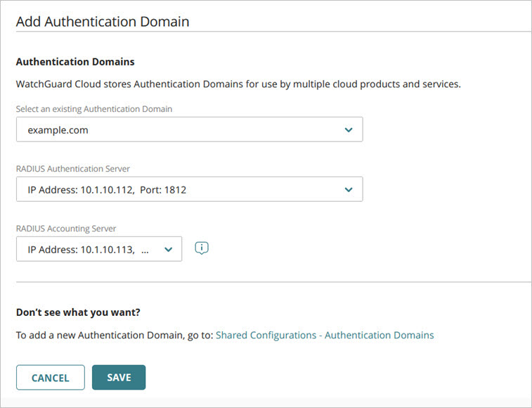Open Shared Configurations - Authentication Domains link
532x408 pixels.
pyautogui.click(x=325, y=336)
